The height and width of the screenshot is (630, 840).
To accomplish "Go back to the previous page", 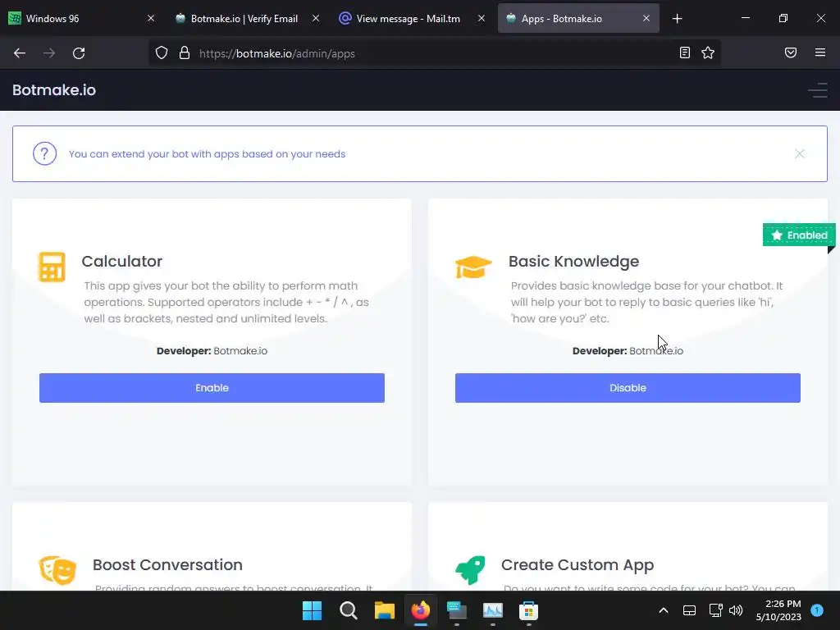I will (x=20, y=53).
